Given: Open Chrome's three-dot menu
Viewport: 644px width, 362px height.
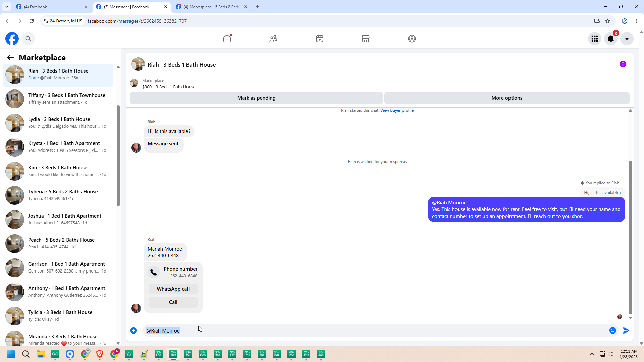Looking at the screenshot, I should pyautogui.click(x=637, y=21).
